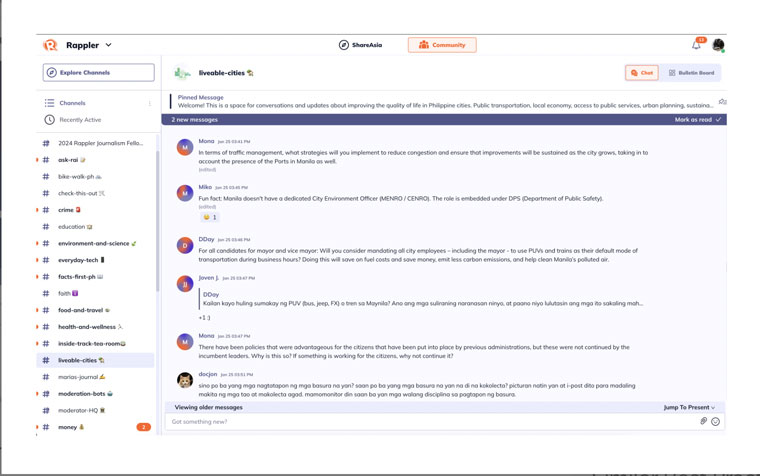Open the user profile avatar menu
The height and width of the screenshot is (476, 760).
718,45
